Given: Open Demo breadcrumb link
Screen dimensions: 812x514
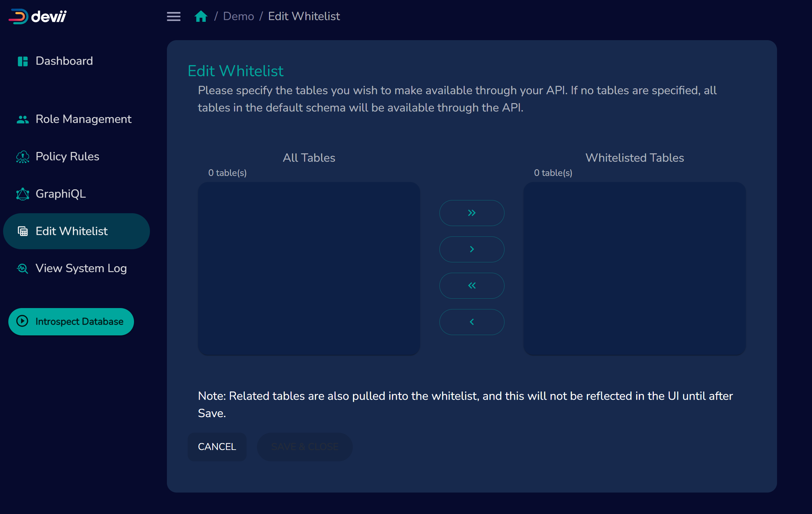Looking at the screenshot, I should 238,16.
